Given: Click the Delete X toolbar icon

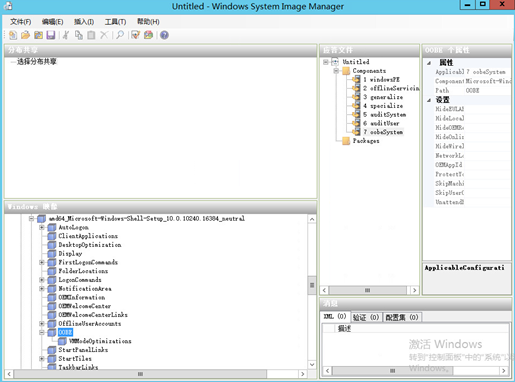Looking at the screenshot, I should [x=104, y=35].
